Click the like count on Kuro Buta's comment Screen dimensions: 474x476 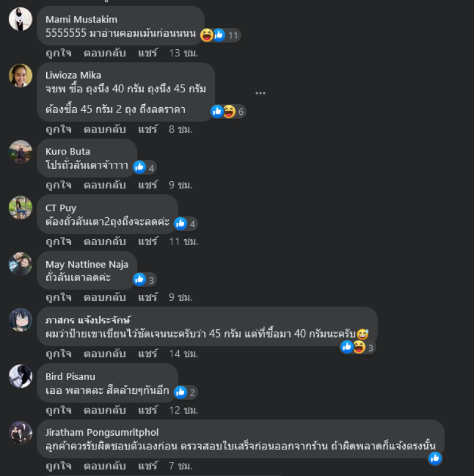[x=151, y=168]
